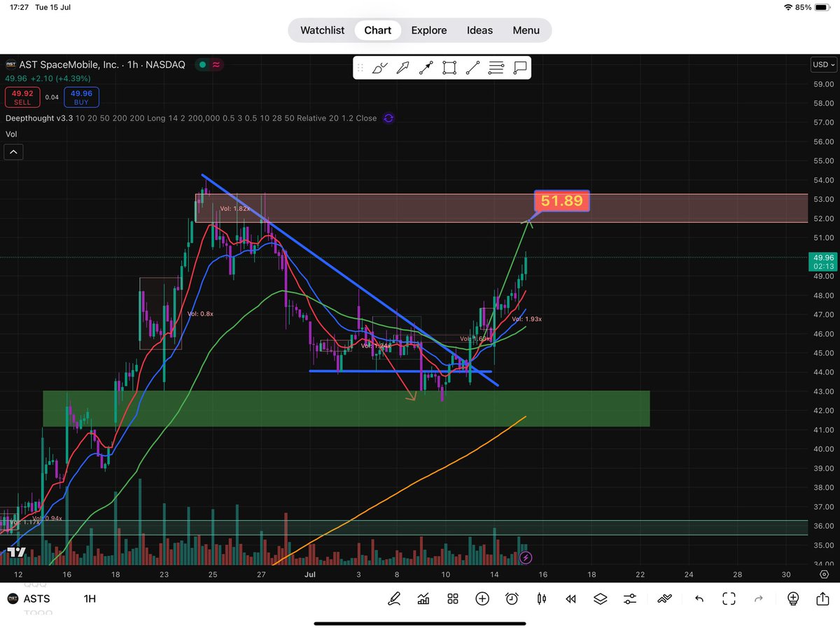The width and height of the screenshot is (840, 630).
Task: Open the ASTS symbol search
Action: click(x=38, y=599)
